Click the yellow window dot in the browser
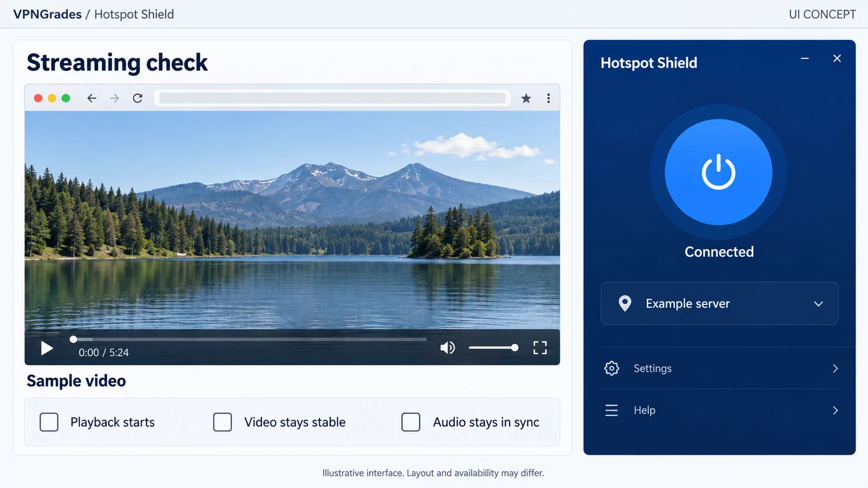This screenshot has height=488, width=868. point(52,98)
